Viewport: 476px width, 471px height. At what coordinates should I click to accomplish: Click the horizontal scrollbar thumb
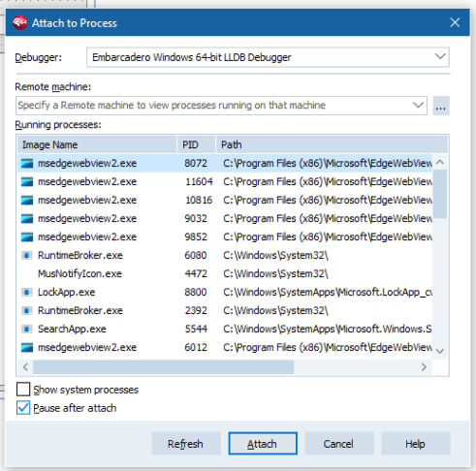pyautogui.click(x=163, y=367)
